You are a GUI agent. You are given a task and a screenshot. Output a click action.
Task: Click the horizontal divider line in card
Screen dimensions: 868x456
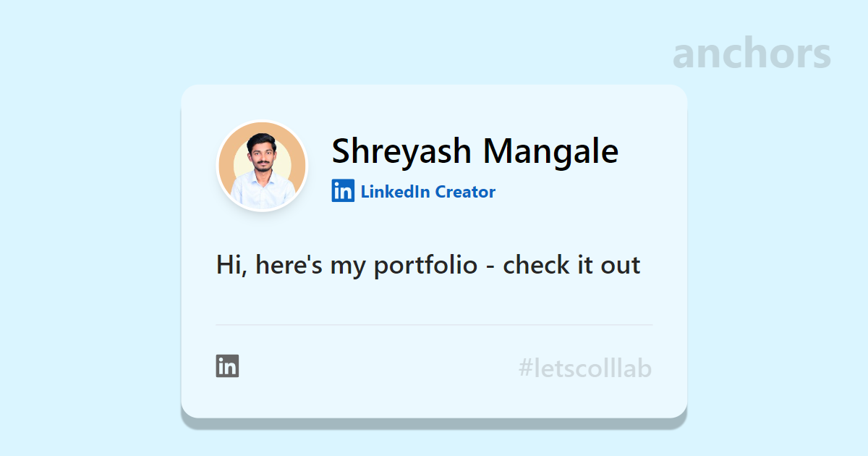point(434,325)
